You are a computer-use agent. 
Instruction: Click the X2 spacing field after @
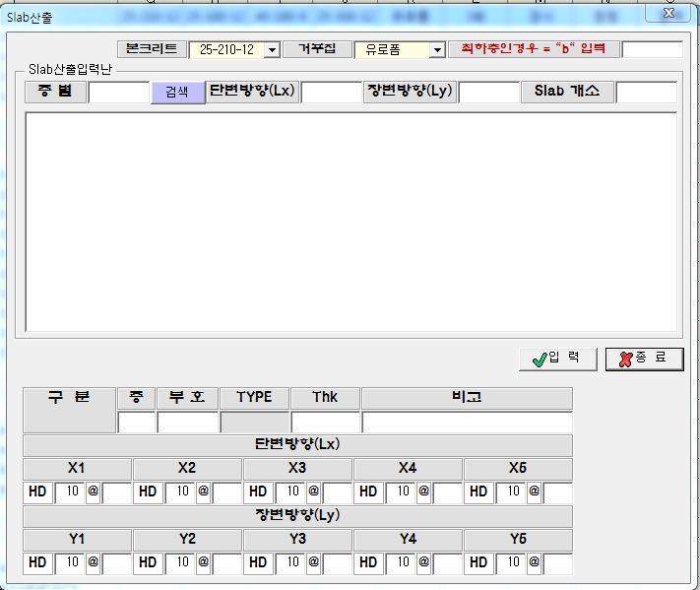point(227,492)
